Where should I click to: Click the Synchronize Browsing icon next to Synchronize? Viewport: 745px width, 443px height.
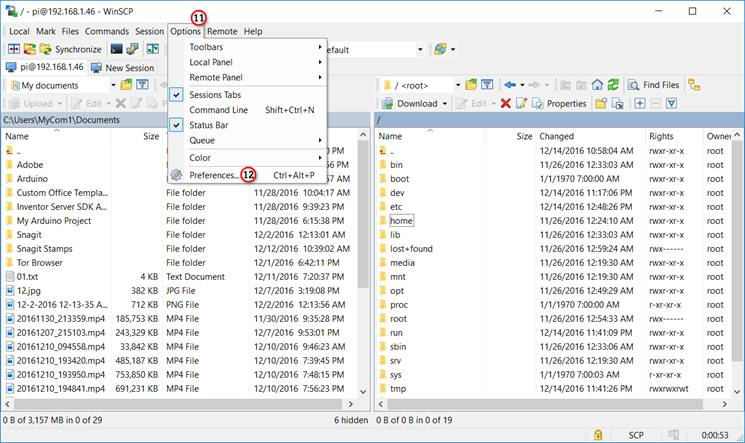point(29,49)
